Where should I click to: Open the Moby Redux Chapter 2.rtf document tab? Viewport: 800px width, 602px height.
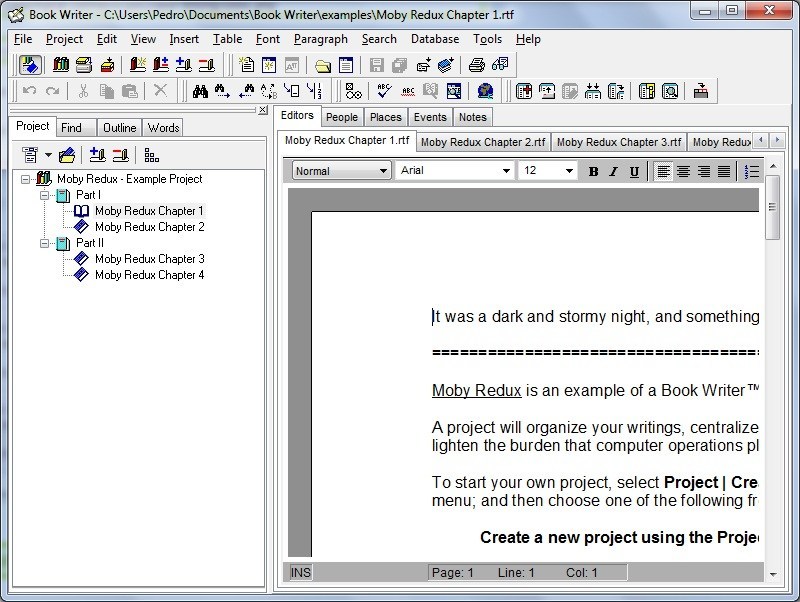coord(483,142)
